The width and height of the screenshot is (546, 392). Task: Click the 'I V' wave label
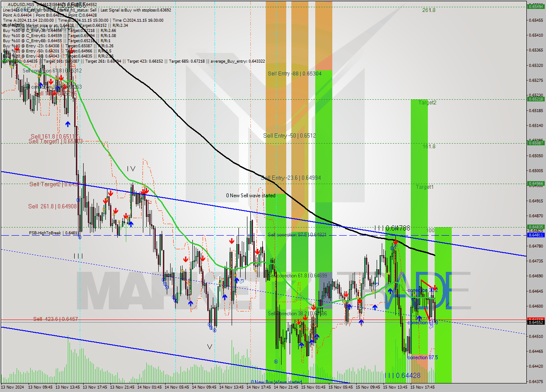point(131,169)
